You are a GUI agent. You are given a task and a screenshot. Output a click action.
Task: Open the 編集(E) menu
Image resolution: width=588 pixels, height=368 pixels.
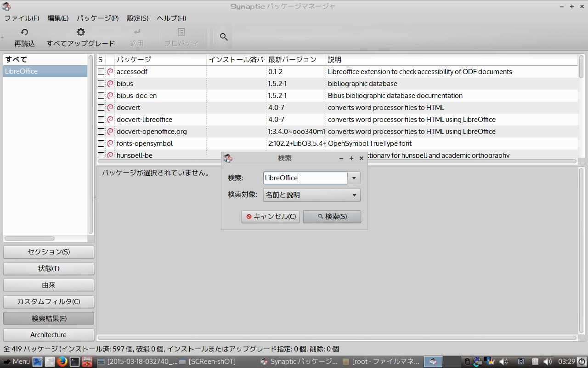click(58, 18)
